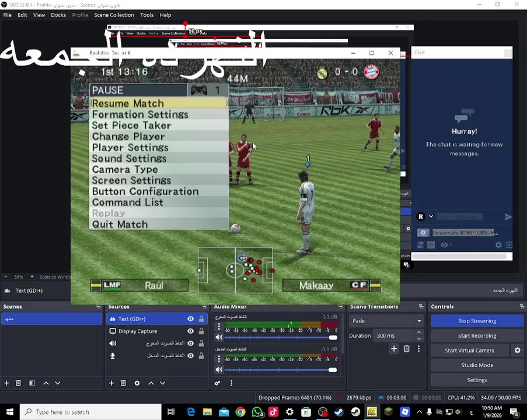527x420 pixels.
Task: Open transition properties dots menu
Action: tap(419, 349)
